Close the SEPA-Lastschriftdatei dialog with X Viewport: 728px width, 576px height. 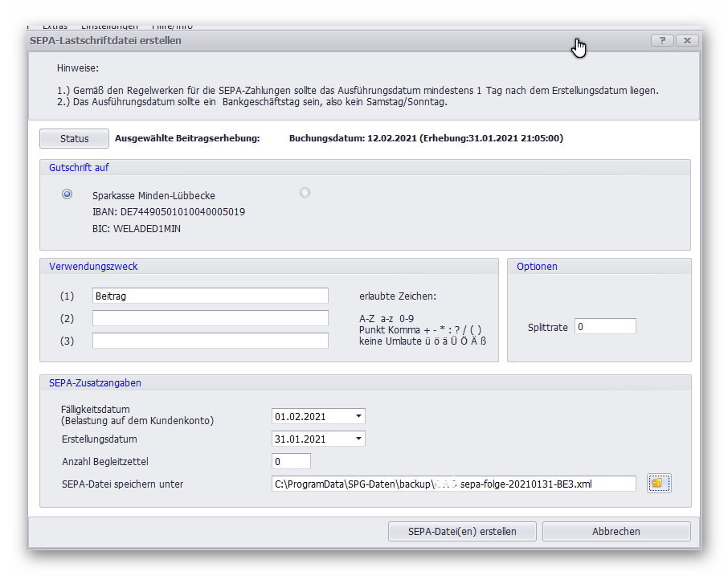tap(686, 40)
